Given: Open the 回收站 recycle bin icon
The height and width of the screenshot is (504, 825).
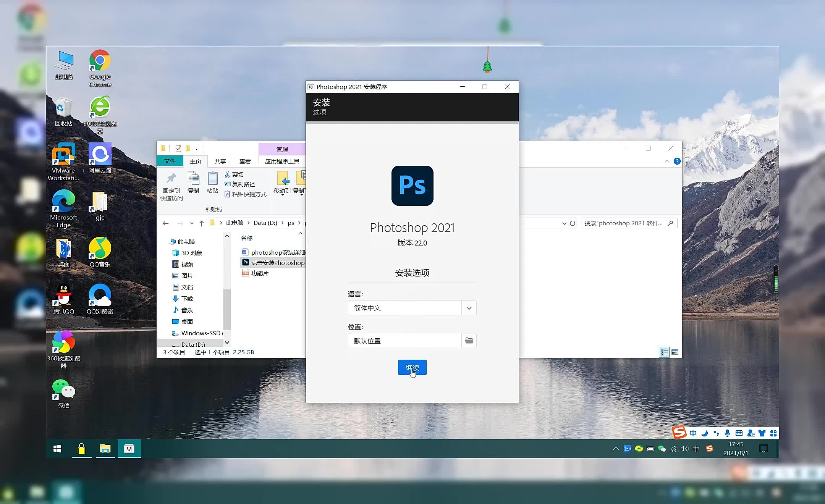Looking at the screenshot, I should (63, 111).
